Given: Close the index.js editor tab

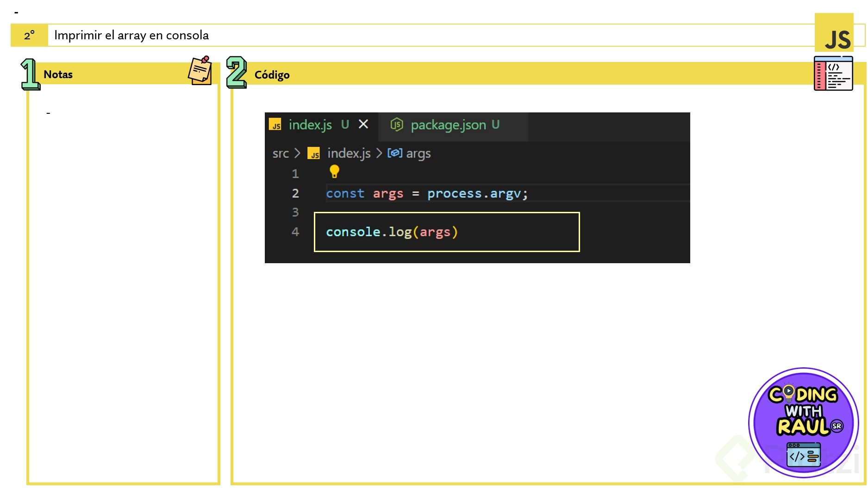Looking at the screenshot, I should (363, 124).
